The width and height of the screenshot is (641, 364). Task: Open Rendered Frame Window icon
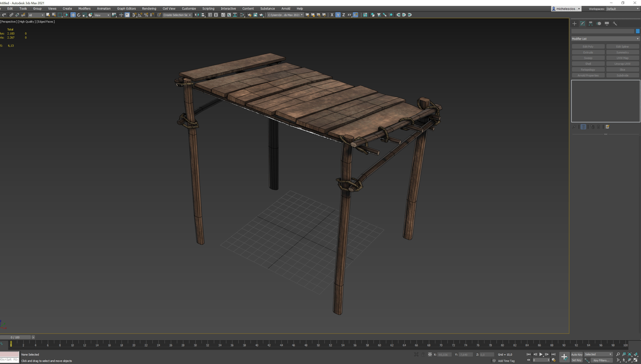point(255,15)
